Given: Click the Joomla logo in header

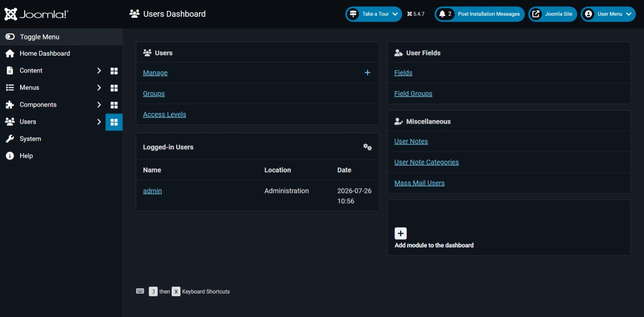Looking at the screenshot, I should (36, 14).
